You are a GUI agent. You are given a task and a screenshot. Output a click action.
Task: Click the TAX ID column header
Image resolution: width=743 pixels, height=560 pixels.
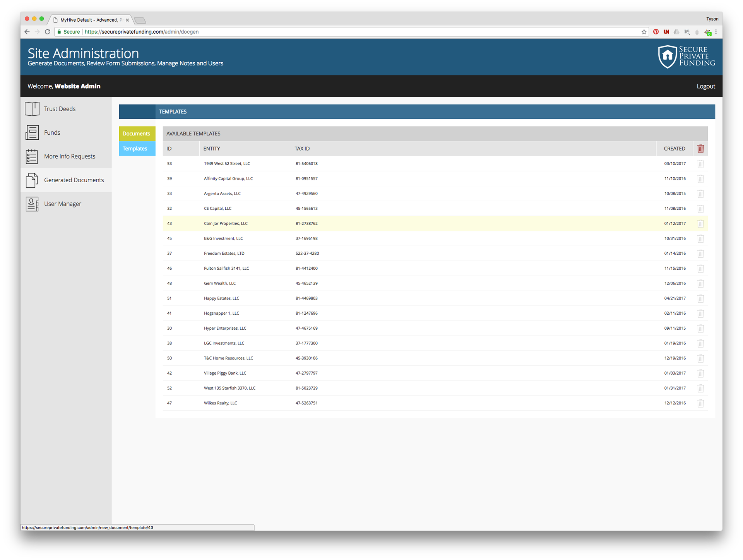[302, 149]
